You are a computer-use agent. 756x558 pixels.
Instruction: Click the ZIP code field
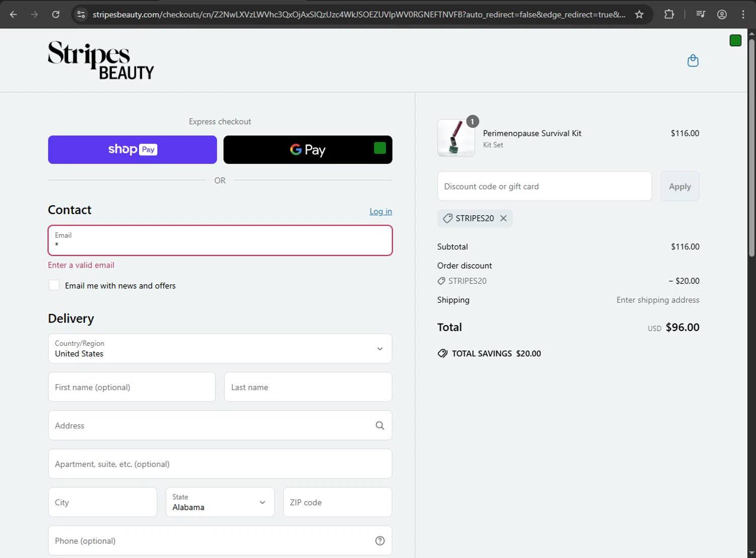click(338, 502)
